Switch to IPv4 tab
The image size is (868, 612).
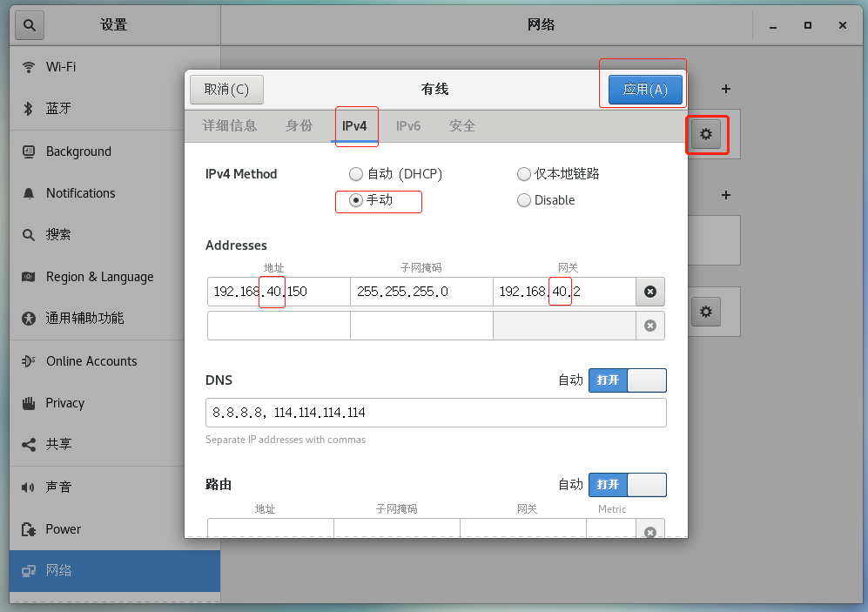(354, 126)
